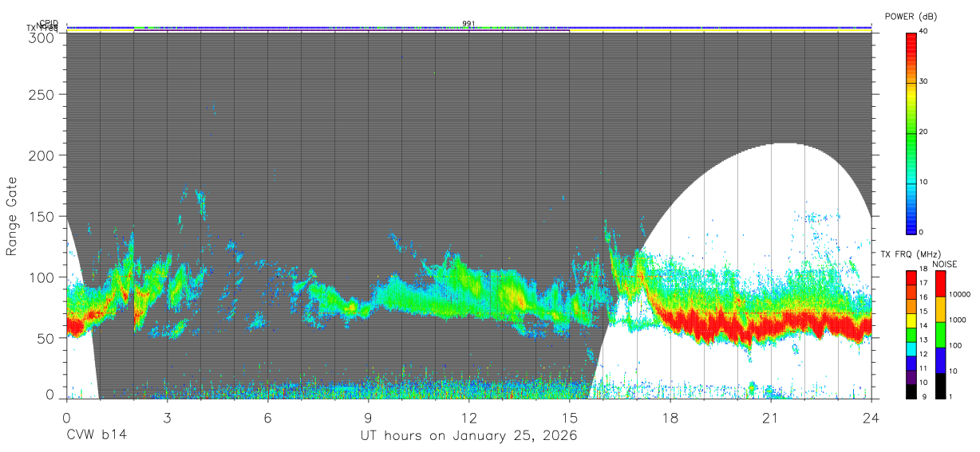Click the green 100–1000 NOISE swatch

point(939,334)
